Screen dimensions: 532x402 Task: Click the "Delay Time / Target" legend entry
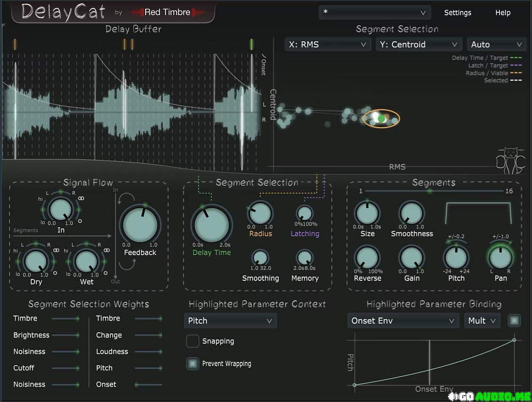(487, 58)
